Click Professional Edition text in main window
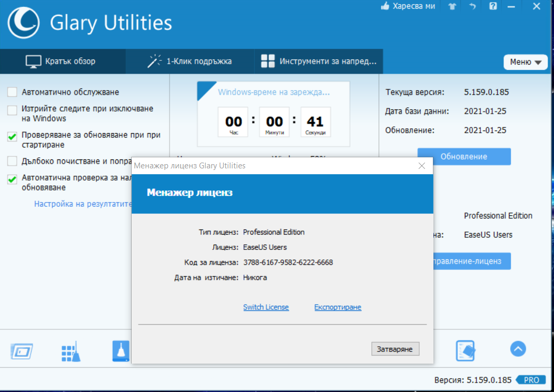554x392 pixels. pos(498,216)
